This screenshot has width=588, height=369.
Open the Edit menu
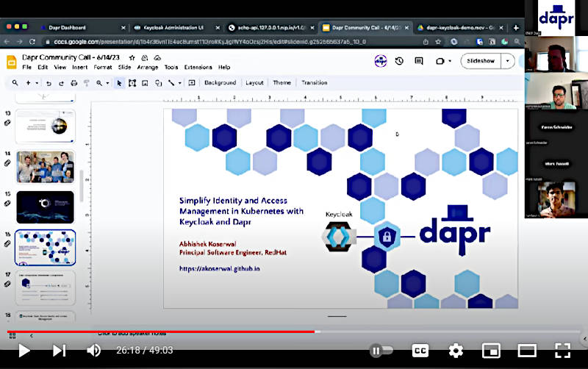(43, 67)
